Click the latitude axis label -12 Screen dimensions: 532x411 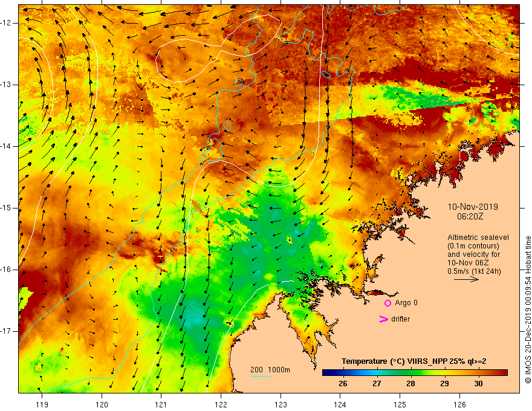pos(6,23)
